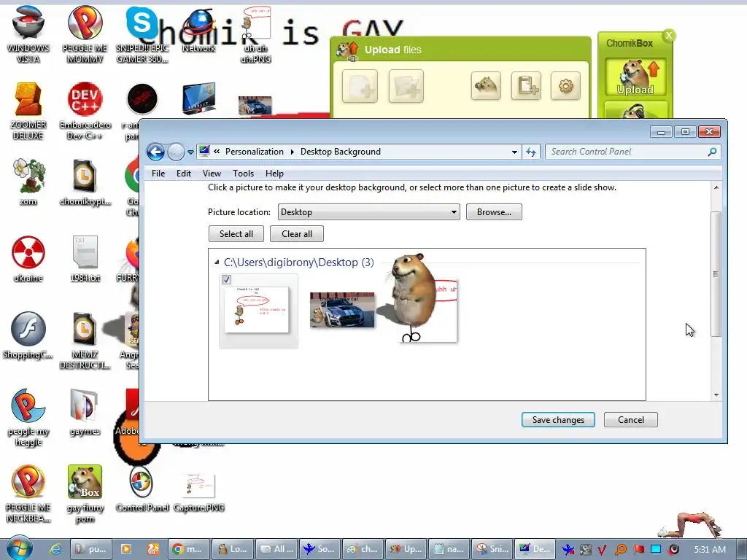Viewport: 747px width, 560px height.
Task: Select the Skype SNIPED!! EPIC GAMER 360 icon
Action: click(x=142, y=35)
